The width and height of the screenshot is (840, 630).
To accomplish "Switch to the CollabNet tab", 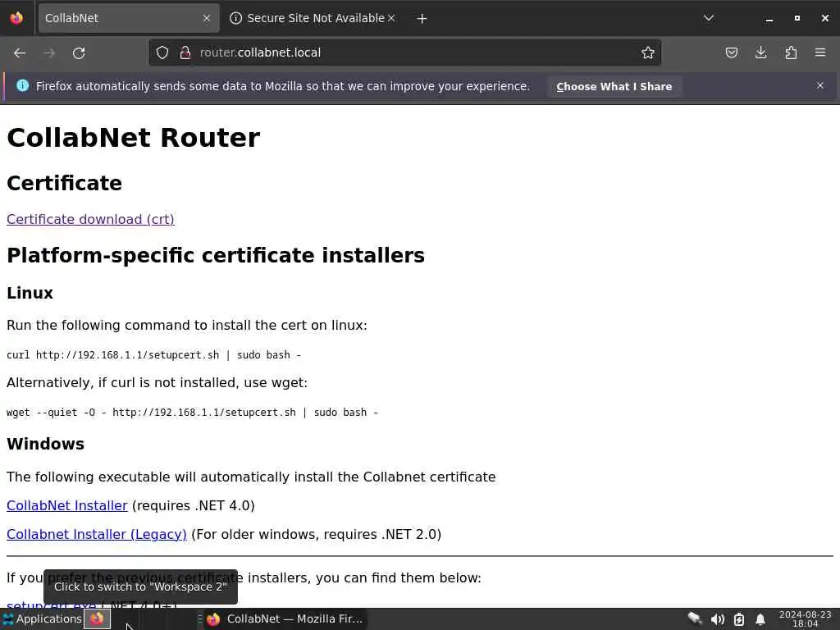I will point(129,18).
